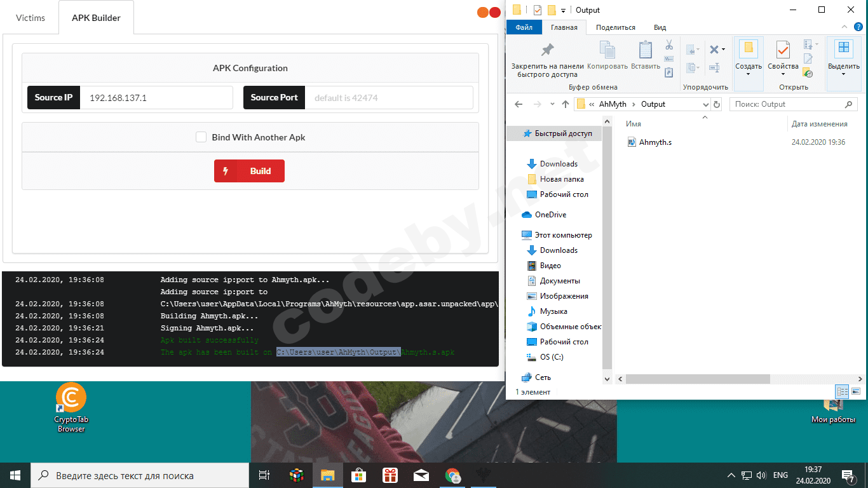
Task: Click the Свойства properties checkmark icon
Action: pyautogui.click(x=783, y=50)
